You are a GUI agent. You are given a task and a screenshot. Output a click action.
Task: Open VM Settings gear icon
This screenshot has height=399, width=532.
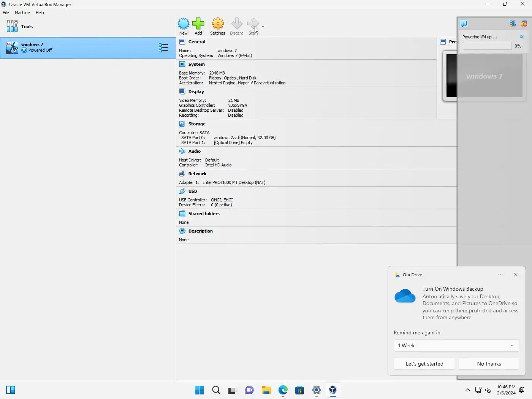point(218,24)
